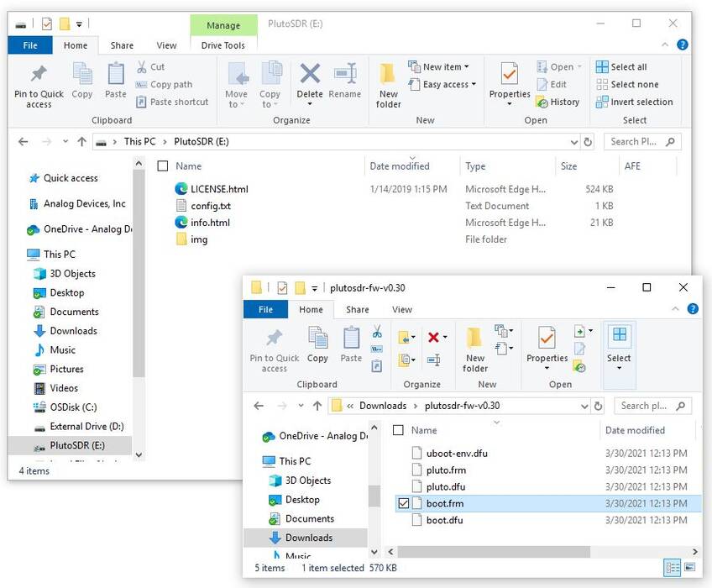
Task: Switch to the Drive Tools tab
Action: click(x=223, y=45)
